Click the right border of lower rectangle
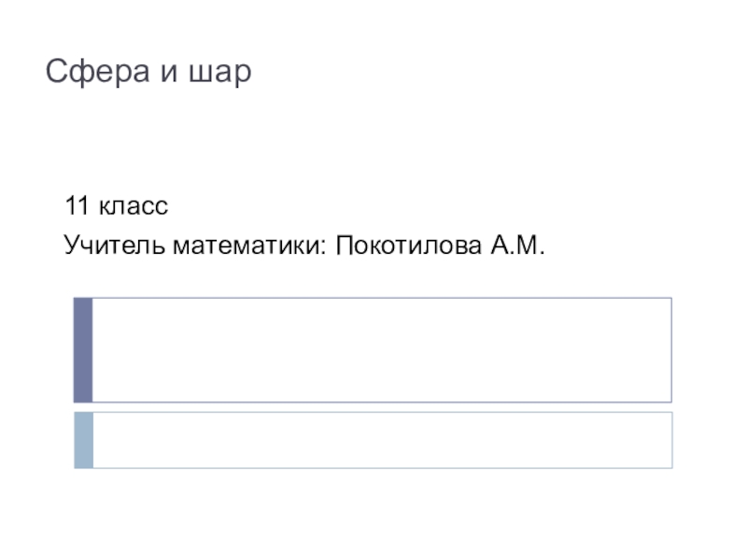This screenshot has height=560, width=747. tap(671, 440)
